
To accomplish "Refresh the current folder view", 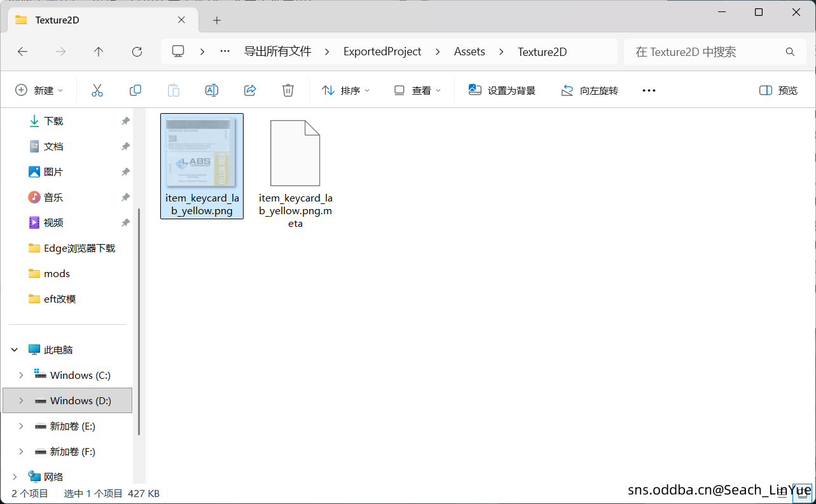I will coord(136,51).
